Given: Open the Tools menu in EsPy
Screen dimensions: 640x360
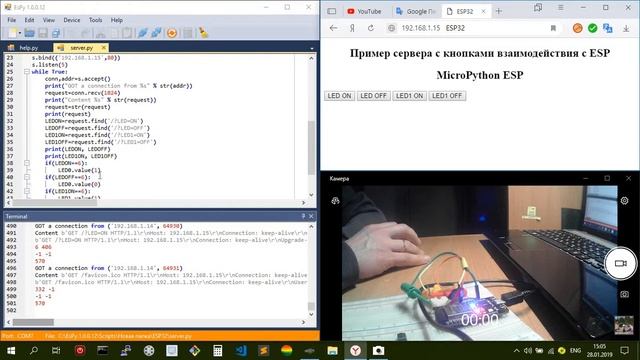Looking at the screenshot, I should tap(96, 20).
